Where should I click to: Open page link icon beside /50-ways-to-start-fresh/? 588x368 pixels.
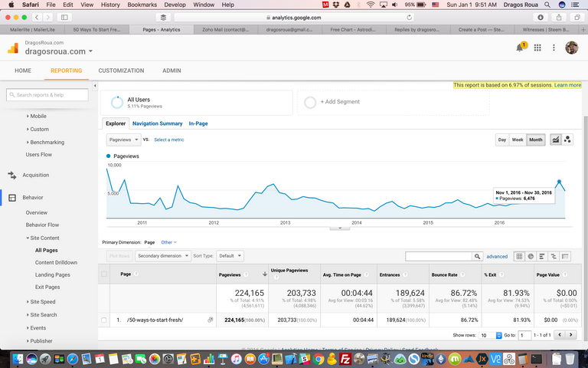pyautogui.click(x=210, y=319)
